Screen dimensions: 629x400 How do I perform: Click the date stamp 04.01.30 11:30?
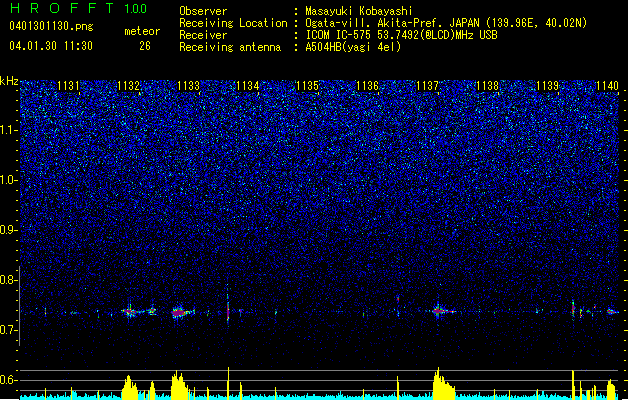coord(51,46)
